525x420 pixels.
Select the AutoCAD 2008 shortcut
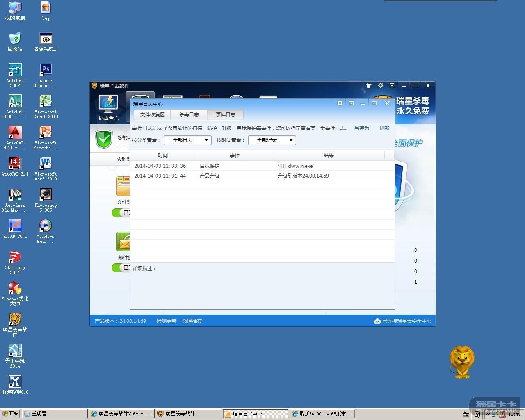[15, 107]
